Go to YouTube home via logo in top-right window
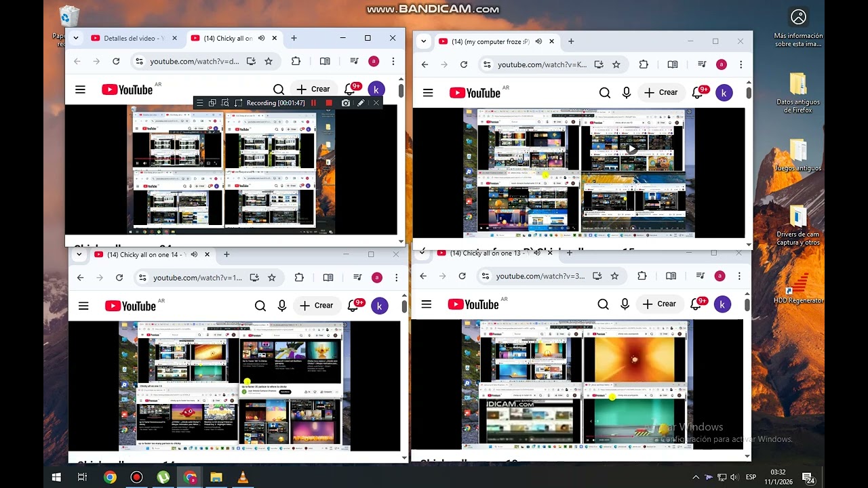The image size is (868, 488). (x=474, y=93)
